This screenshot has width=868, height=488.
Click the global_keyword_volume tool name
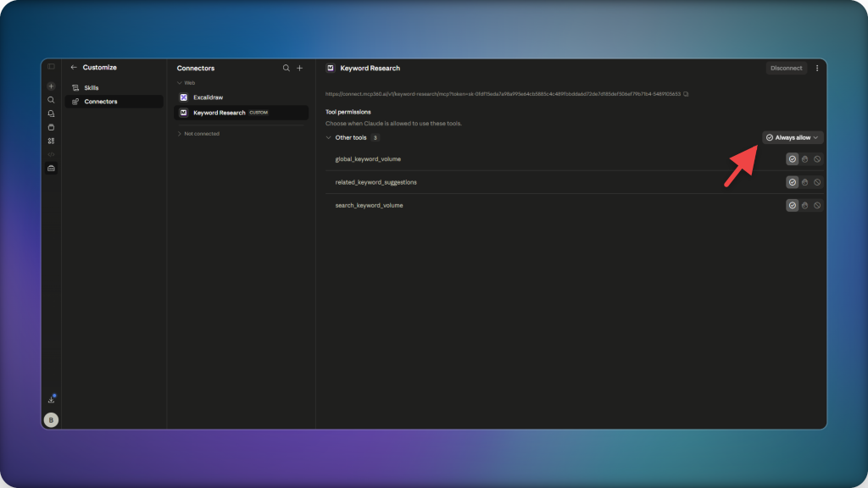(368, 159)
